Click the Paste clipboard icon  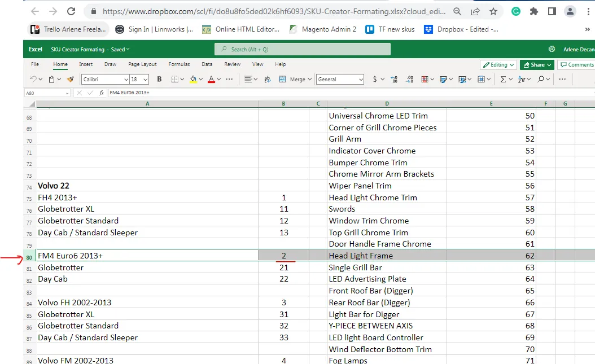point(52,79)
